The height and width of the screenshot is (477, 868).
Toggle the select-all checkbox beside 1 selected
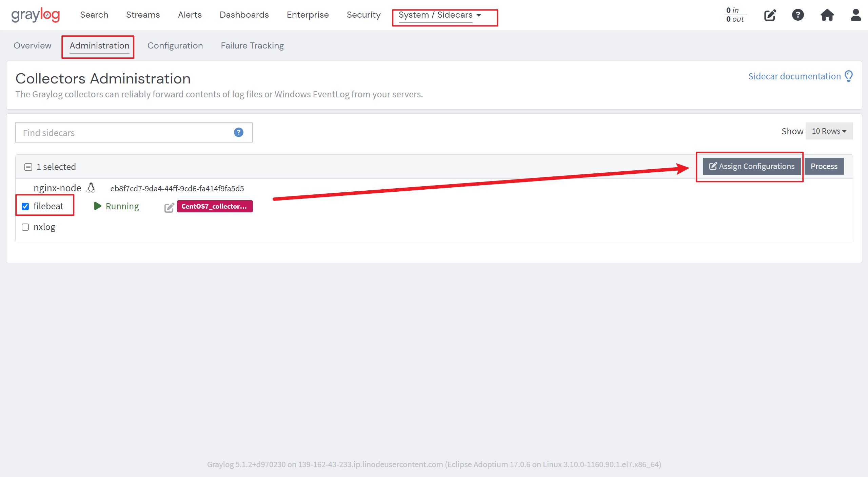coord(28,167)
